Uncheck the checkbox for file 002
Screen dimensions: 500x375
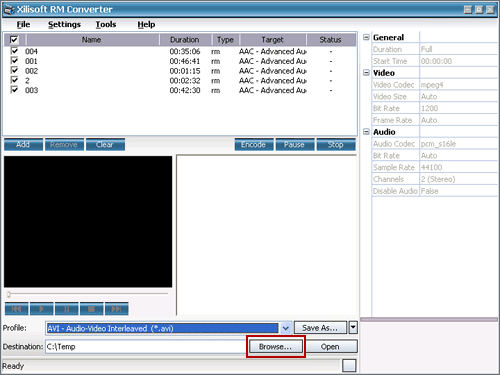pyautogui.click(x=14, y=70)
